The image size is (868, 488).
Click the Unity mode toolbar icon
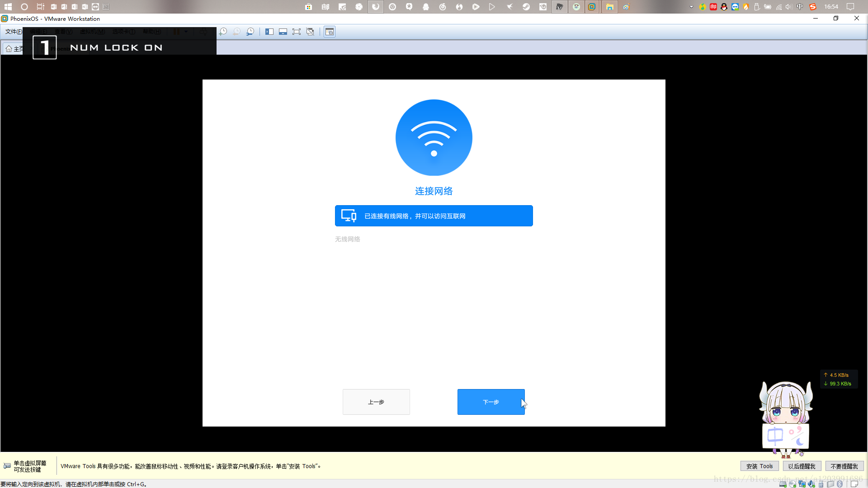[310, 32]
